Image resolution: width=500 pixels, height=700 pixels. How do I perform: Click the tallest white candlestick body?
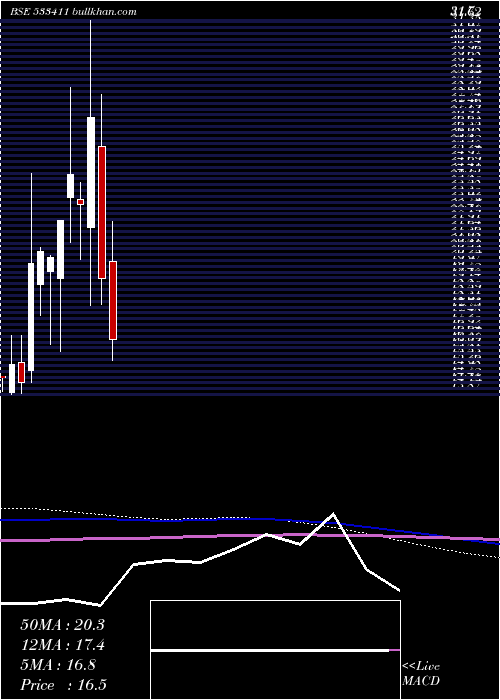pos(91,172)
